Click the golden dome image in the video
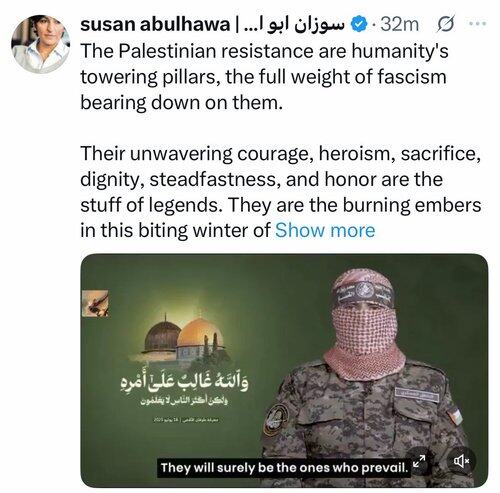The image size is (500, 493). (197, 337)
